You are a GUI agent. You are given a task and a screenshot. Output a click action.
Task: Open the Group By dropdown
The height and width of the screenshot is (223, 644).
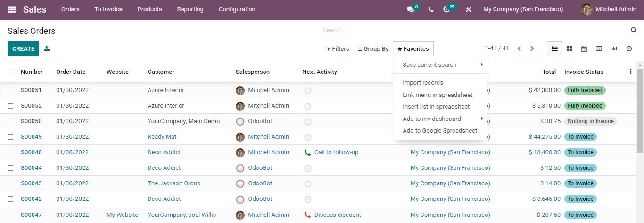tap(373, 49)
